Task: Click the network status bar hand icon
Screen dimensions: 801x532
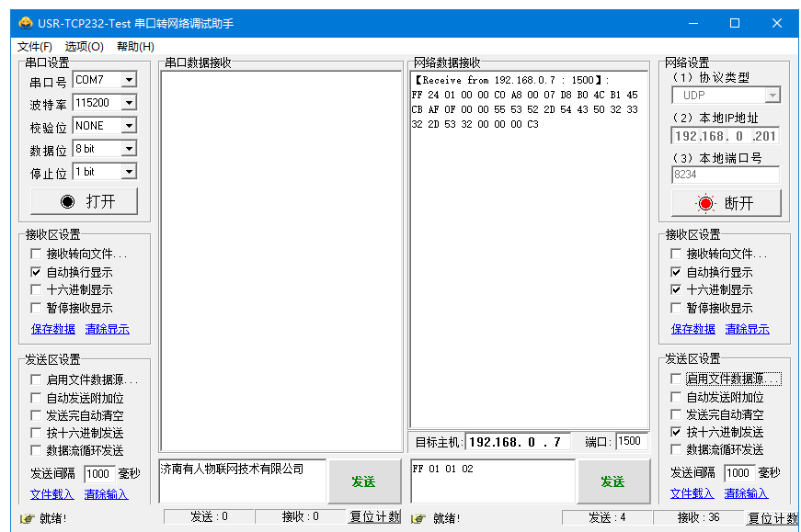Action: (419, 518)
